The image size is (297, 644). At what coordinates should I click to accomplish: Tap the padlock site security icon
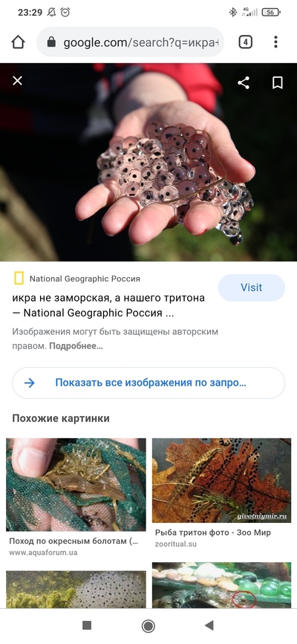(x=51, y=42)
